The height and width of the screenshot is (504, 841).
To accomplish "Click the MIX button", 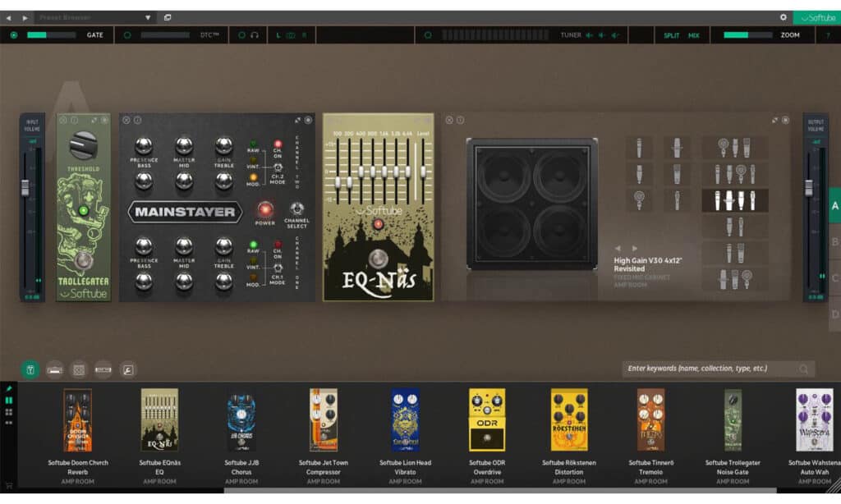I will [x=693, y=35].
